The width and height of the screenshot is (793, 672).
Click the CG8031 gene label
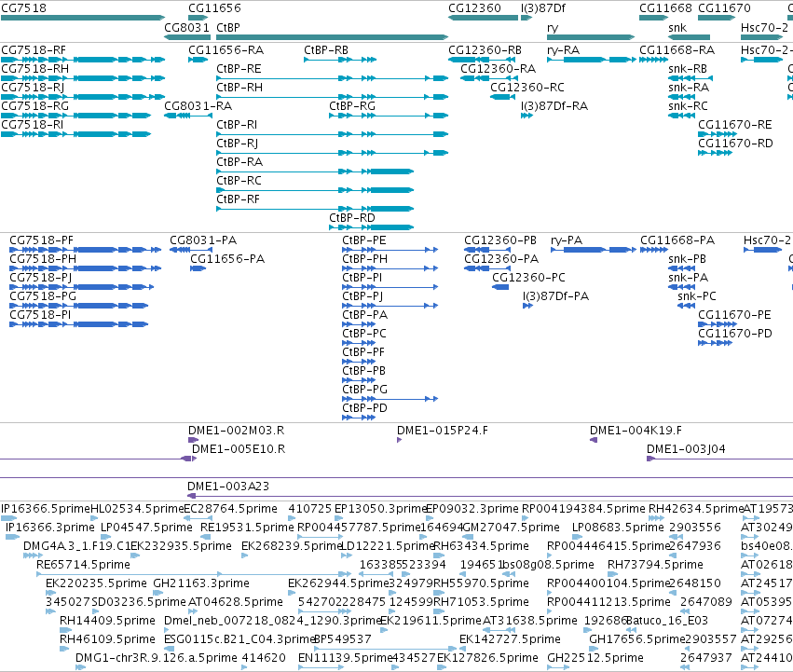(186, 27)
